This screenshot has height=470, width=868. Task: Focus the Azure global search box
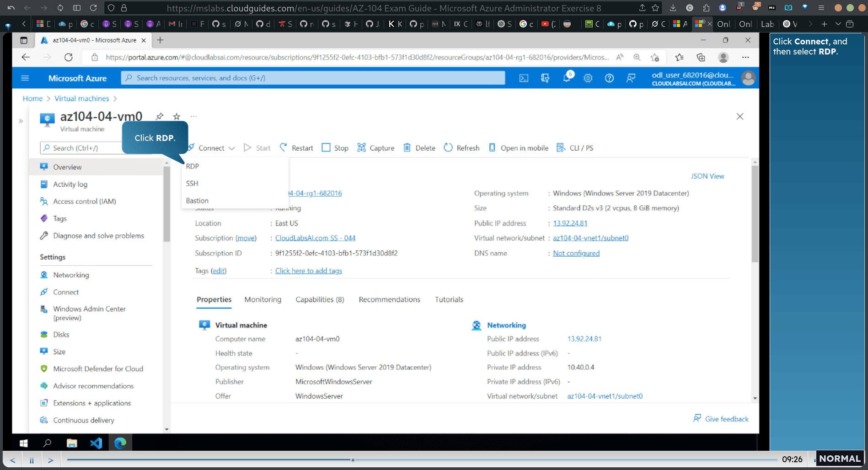pyautogui.click(x=313, y=78)
